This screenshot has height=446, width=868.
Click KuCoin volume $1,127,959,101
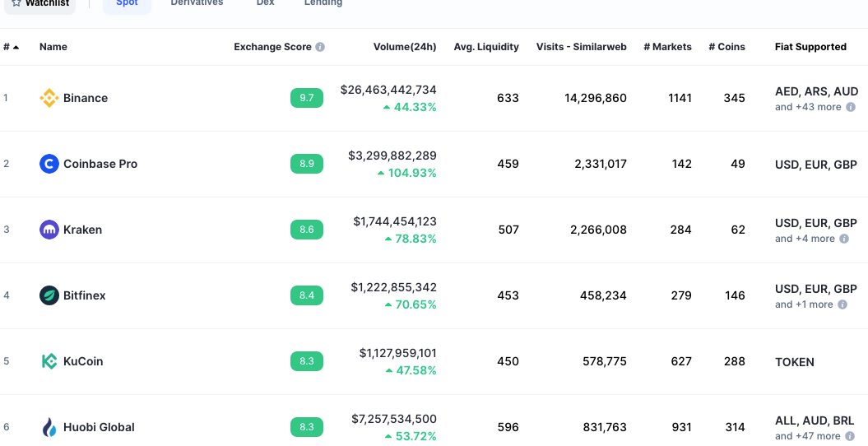398,353
